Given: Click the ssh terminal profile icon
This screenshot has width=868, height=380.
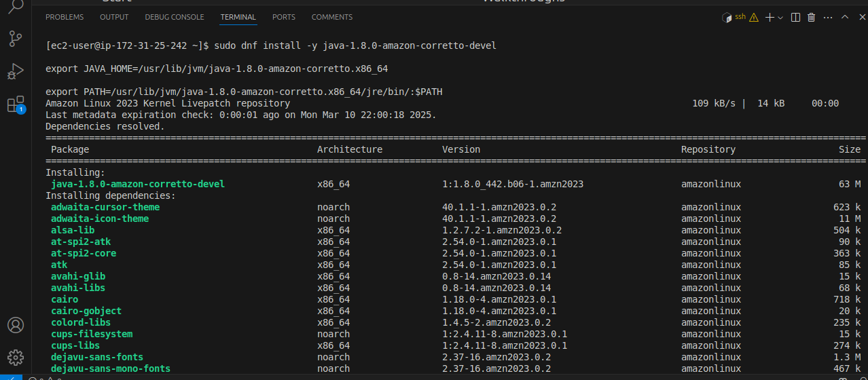Looking at the screenshot, I should [x=734, y=17].
